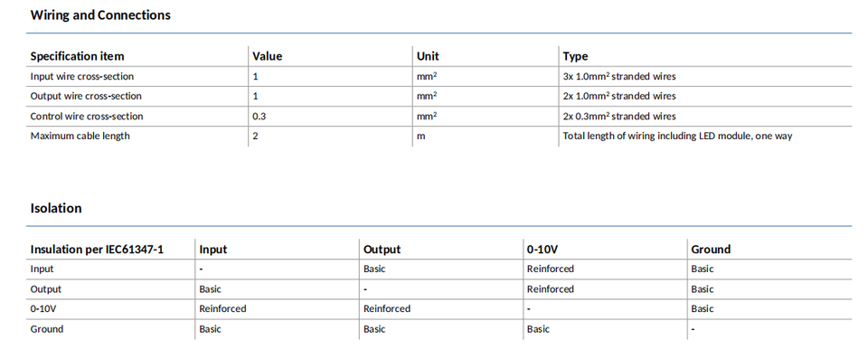Select the Insulation per IEC61347-1 header
Image resolution: width=868 pixels, height=359 pixels.
click(x=97, y=250)
